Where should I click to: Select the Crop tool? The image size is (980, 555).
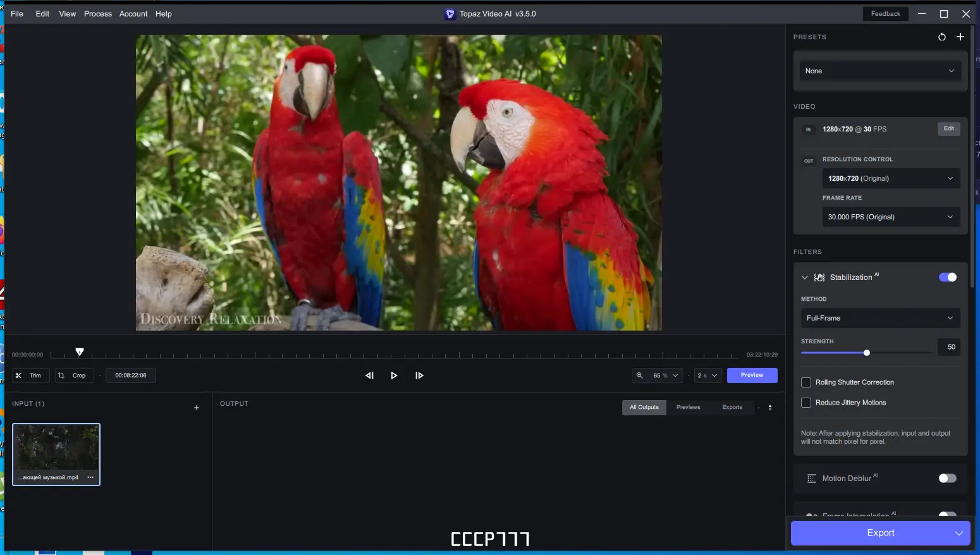click(74, 375)
